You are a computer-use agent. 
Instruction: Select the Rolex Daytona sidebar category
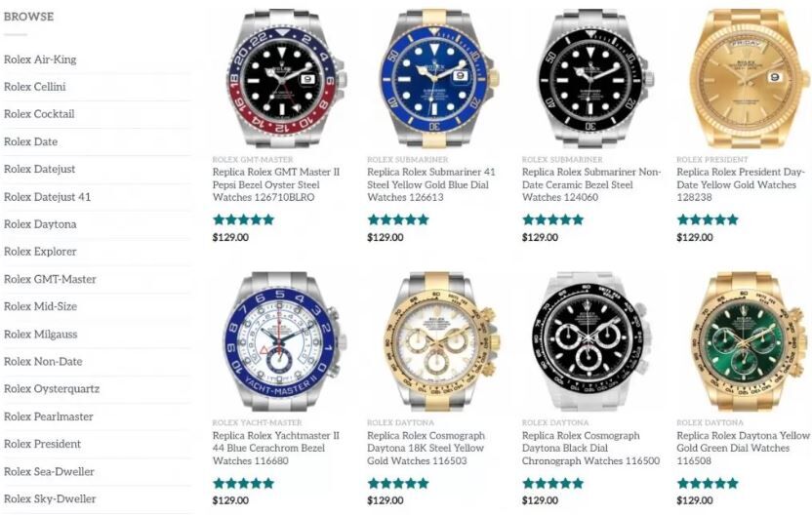[x=40, y=224]
